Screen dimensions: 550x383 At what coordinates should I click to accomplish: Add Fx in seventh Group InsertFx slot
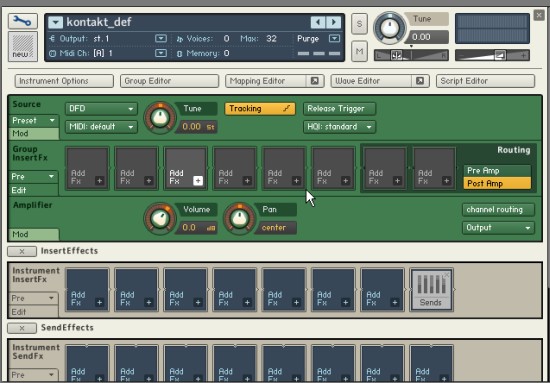(x=385, y=169)
